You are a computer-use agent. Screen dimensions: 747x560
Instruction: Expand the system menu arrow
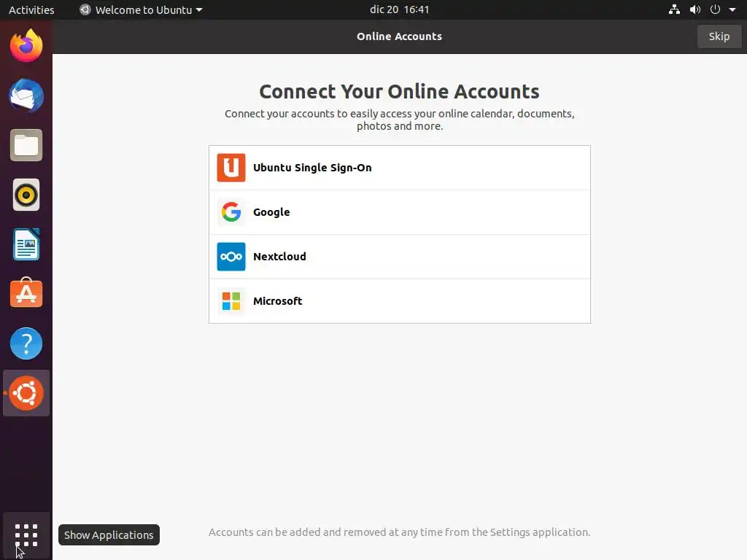(732, 9)
